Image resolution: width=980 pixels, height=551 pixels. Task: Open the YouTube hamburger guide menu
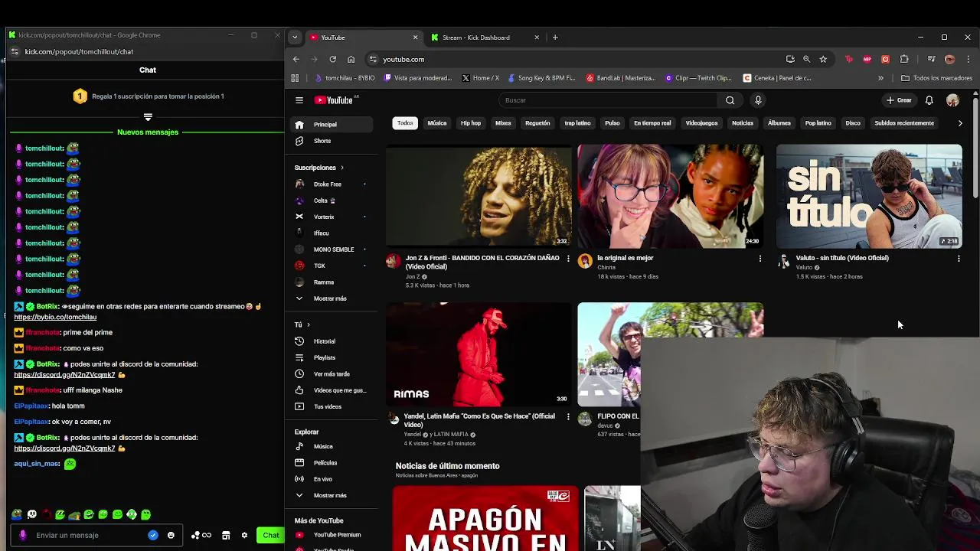pos(299,100)
